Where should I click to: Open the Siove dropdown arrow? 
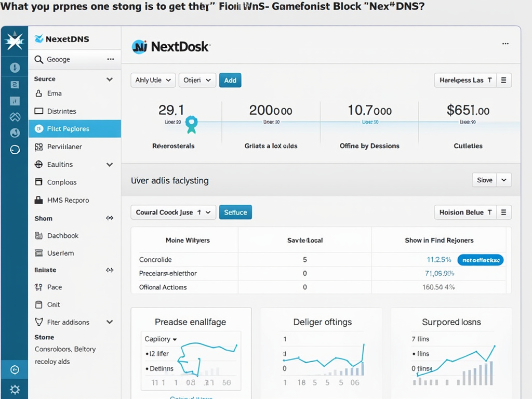coord(504,180)
